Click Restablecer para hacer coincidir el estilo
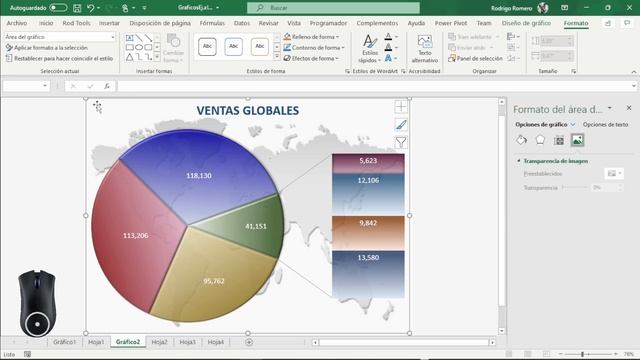The width and height of the screenshot is (640, 360). click(x=59, y=58)
